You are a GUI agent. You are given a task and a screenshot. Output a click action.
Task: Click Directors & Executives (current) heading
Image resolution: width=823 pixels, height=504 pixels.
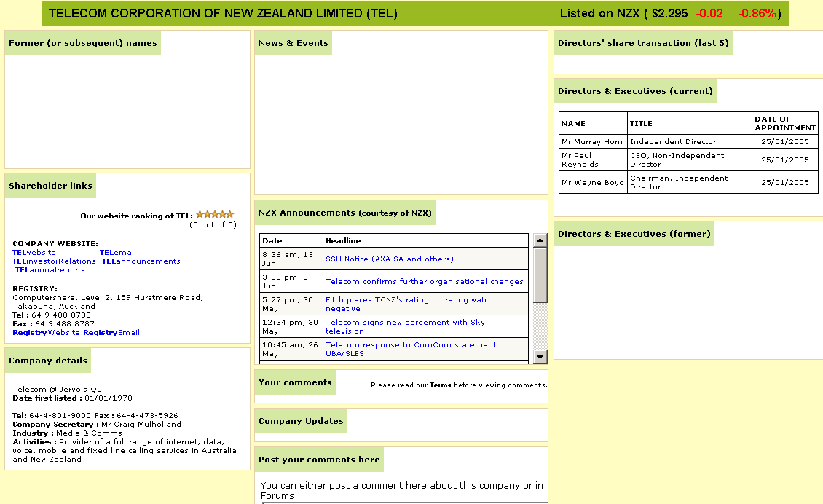pos(635,91)
